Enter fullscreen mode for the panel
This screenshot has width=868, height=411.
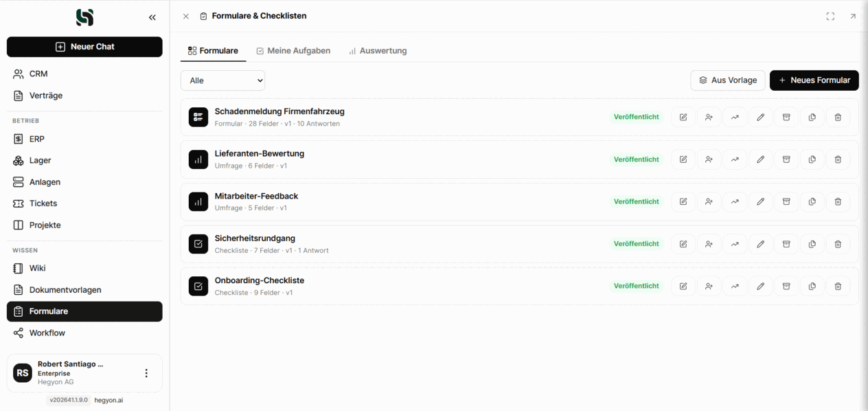(x=830, y=16)
